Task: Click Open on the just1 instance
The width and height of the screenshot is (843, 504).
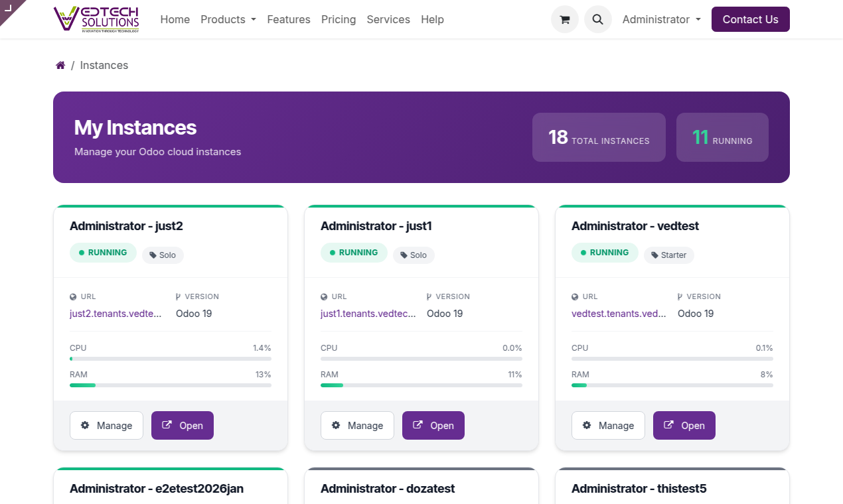Action: (x=433, y=425)
